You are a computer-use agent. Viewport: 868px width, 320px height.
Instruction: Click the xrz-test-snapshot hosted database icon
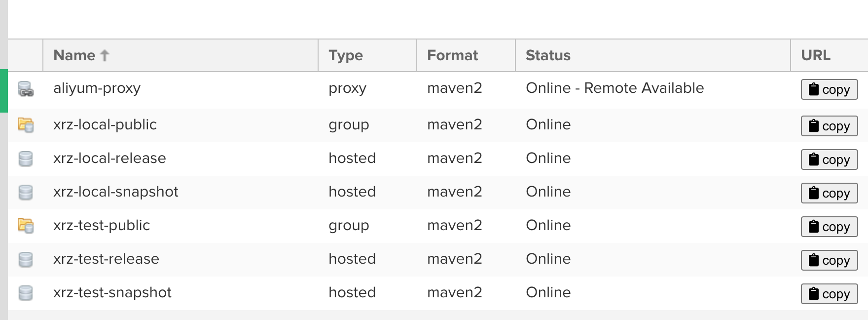click(26, 293)
